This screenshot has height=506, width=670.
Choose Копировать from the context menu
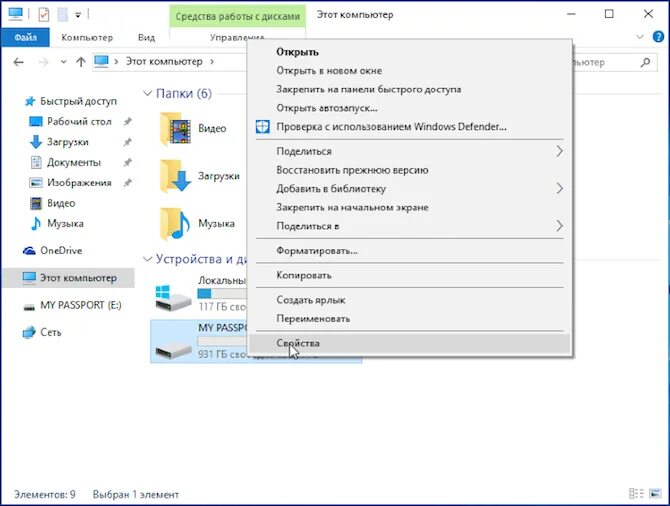[x=409, y=275]
